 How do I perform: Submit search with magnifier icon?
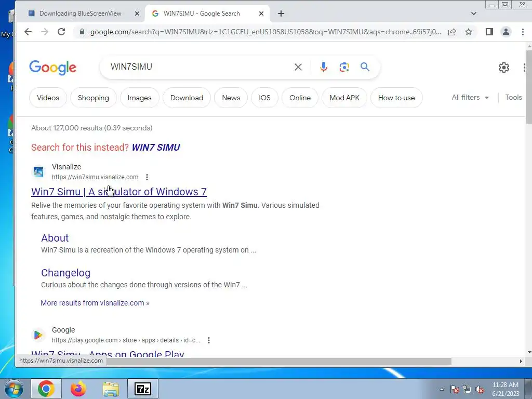tap(365, 67)
